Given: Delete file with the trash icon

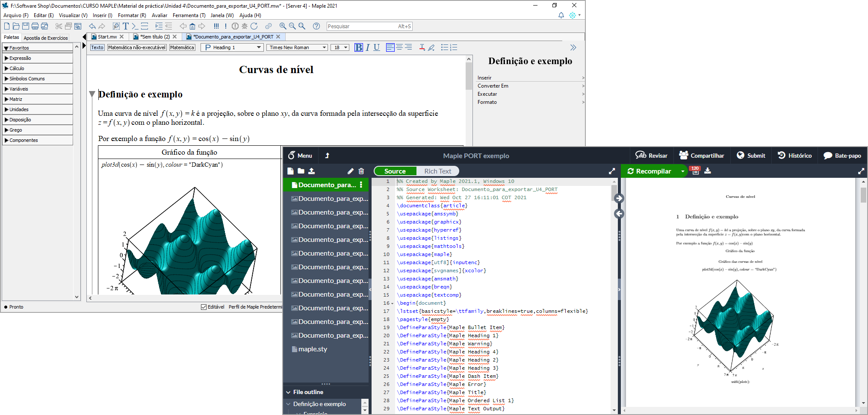Looking at the screenshot, I should [x=361, y=171].
